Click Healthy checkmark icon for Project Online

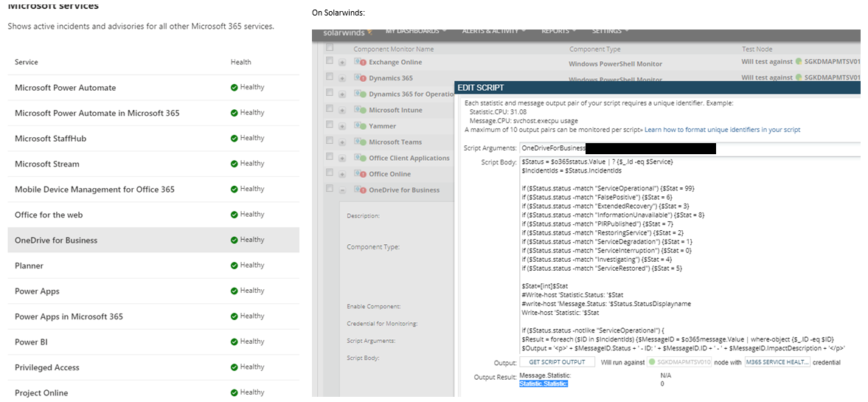pyautogui.click(x=235, y=393)
